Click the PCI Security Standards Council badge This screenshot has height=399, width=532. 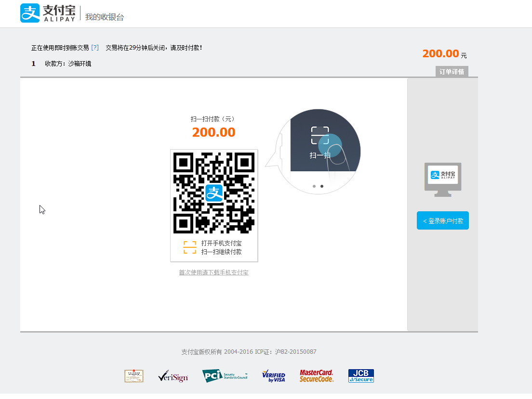(x=225, y=375)
